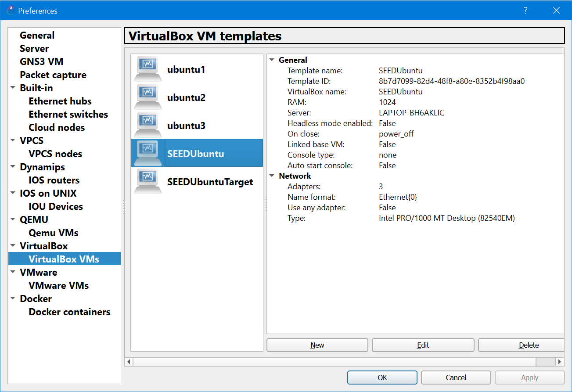
Task: Click the VirtualBox name label
Action: coord(317,92)
